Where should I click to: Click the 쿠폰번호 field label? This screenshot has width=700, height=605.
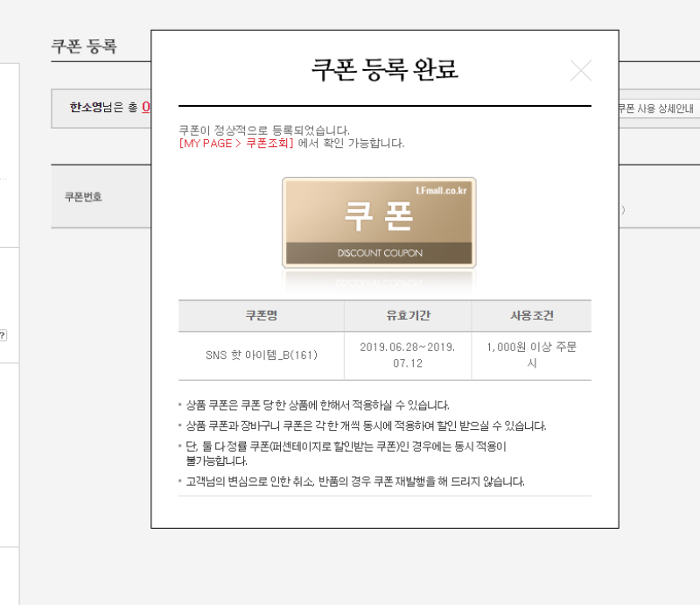[83, 197]
